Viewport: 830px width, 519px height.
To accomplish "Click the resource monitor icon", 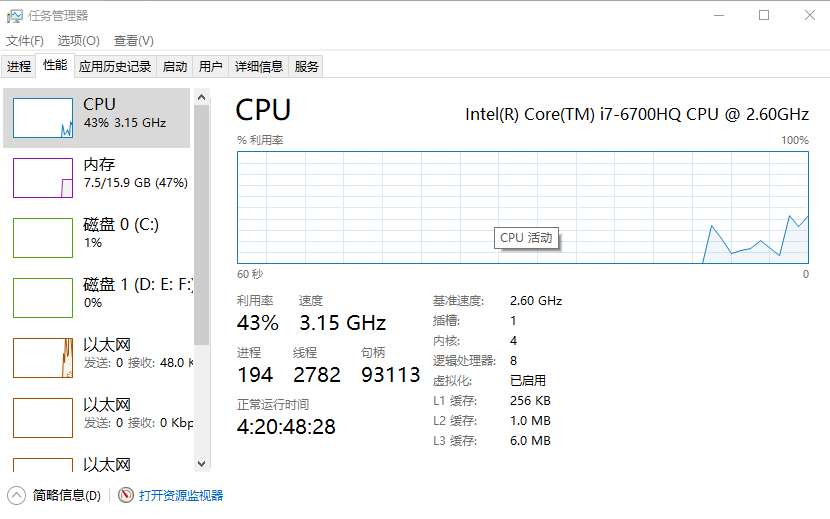I will point(126,495).
